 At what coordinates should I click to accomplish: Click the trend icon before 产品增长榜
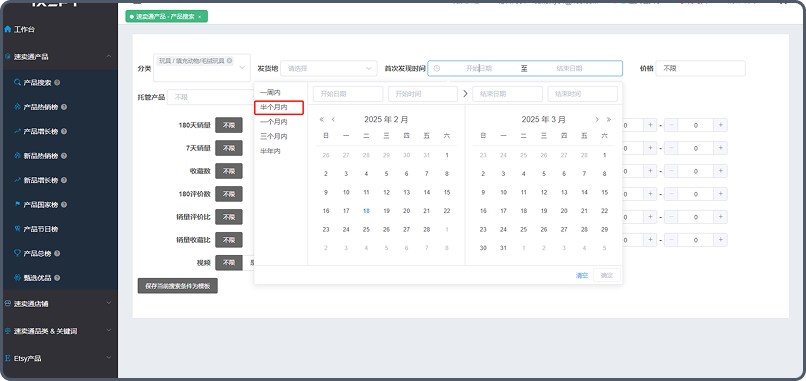coord(17,131)
